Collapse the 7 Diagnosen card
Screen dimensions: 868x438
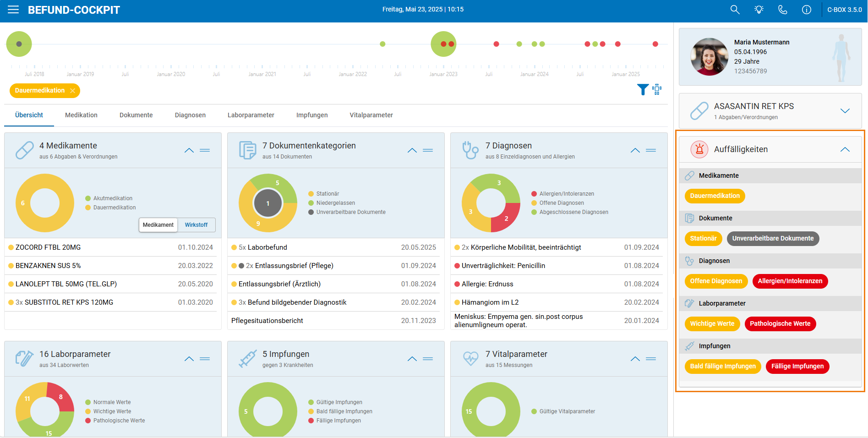coord(635,150)
